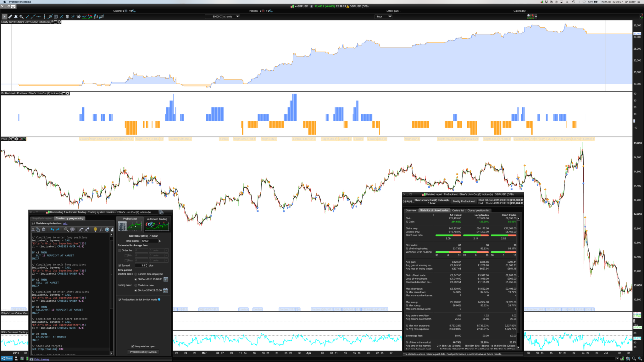Click the comment bubble icon in editor
The height and width of the screenshot is (362, 644).
pos(73,229)
